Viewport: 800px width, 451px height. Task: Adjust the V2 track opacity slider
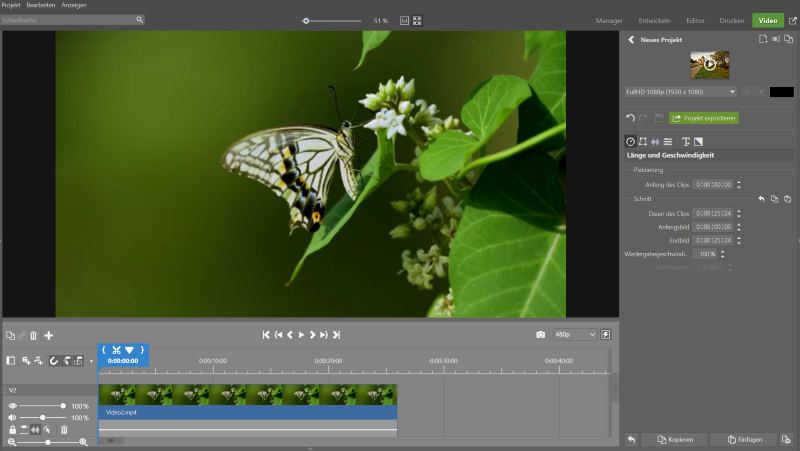(42, 406)
